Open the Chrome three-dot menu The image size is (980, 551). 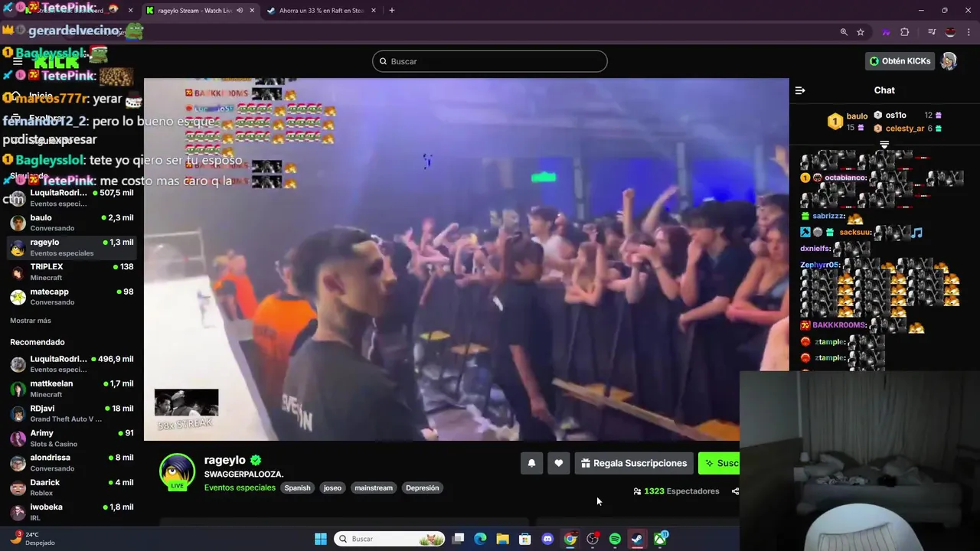coord(969,32)
